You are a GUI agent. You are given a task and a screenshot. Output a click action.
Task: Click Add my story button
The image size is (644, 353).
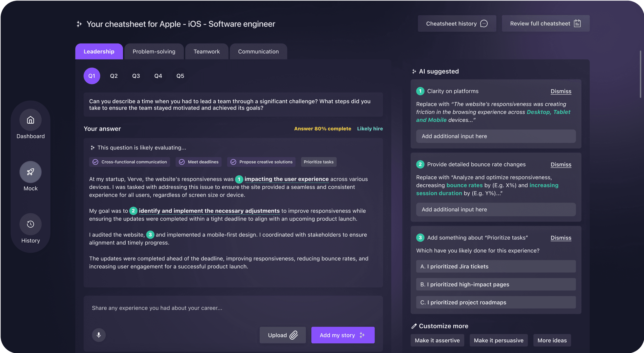pos(343,335)
